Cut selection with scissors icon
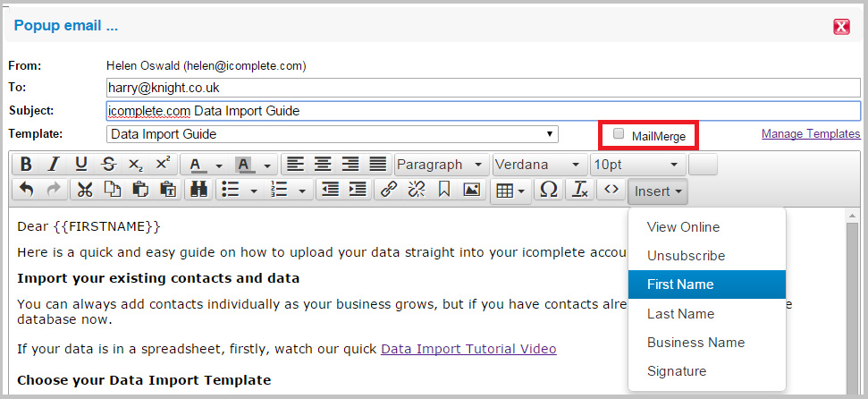The height and width of the screenshot is (399, 868). click(x=85, y=190)
